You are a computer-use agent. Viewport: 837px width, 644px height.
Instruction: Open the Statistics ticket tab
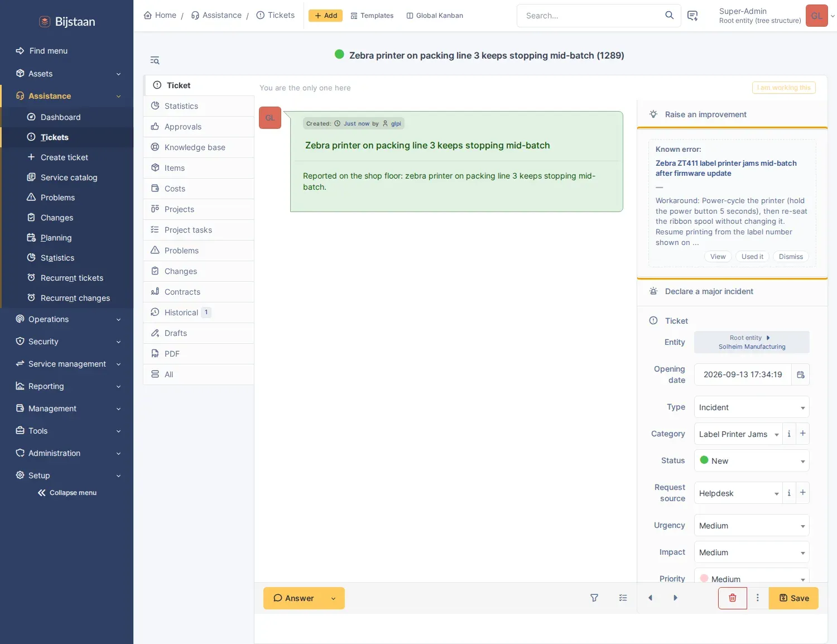pyautogui.click(x=199, y=106)
